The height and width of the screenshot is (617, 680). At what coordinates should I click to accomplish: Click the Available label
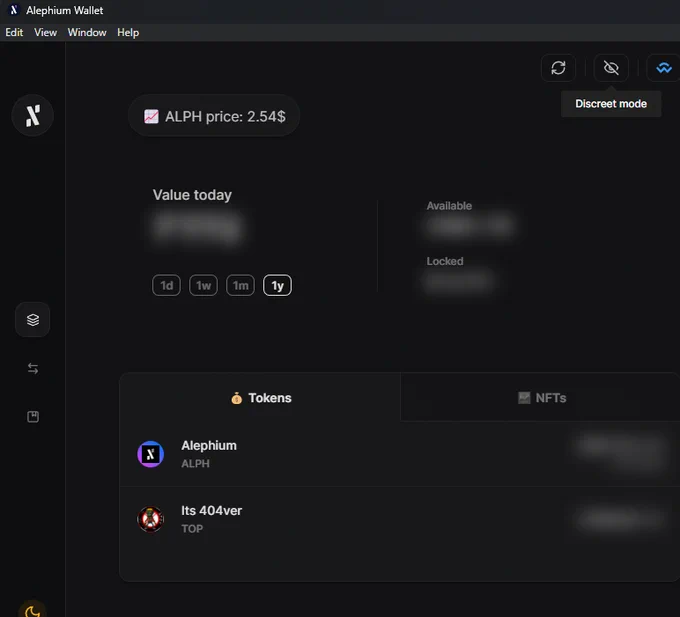449,206
